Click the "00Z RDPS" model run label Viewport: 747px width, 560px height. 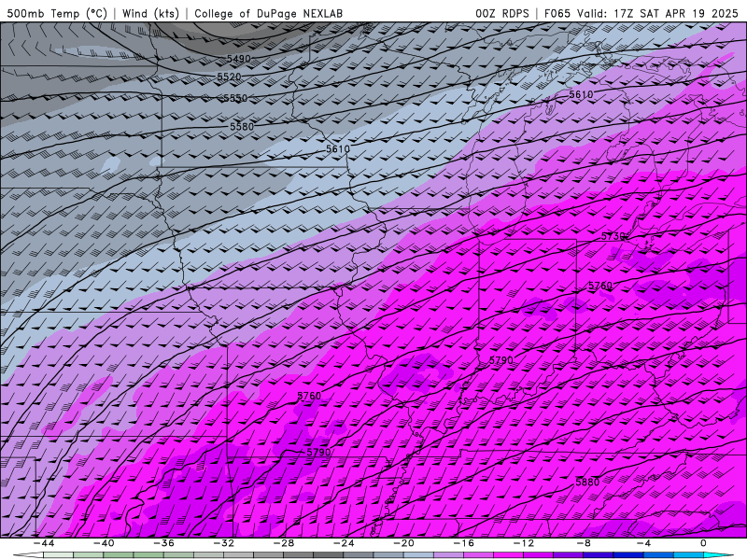[x=502, y=13]
